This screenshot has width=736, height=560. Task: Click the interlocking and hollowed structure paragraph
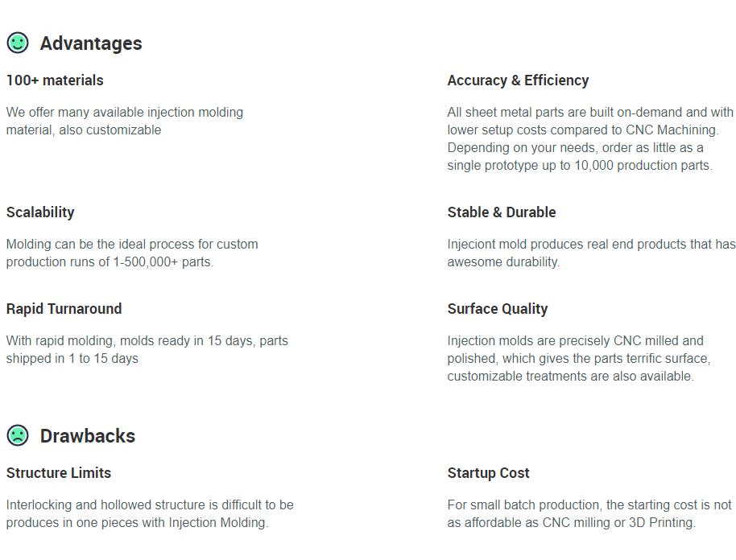(150, 513)
